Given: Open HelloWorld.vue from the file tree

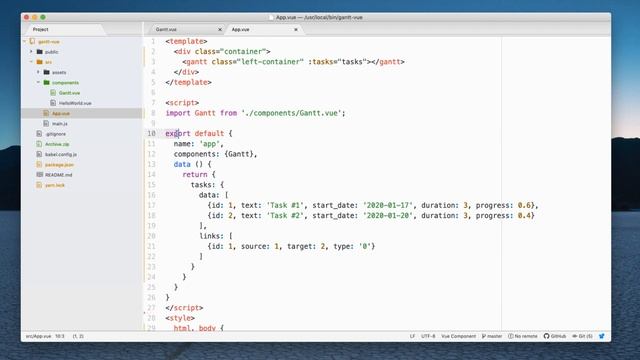Looking at the screenshot, I should click(x=75, y=103).
